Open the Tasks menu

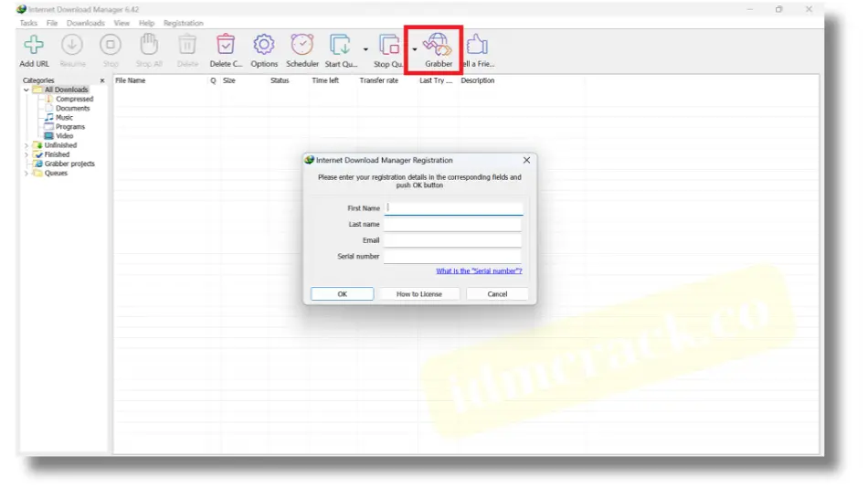coord(28,23)
